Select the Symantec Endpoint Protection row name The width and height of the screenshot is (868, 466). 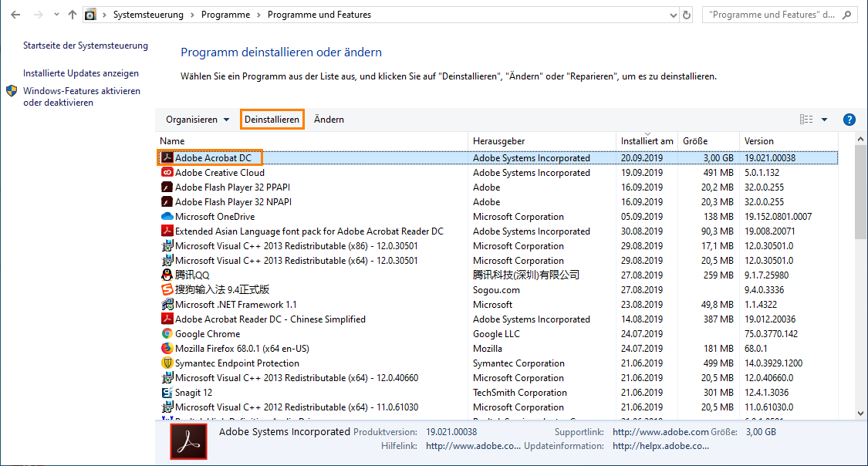coord(237,363)
